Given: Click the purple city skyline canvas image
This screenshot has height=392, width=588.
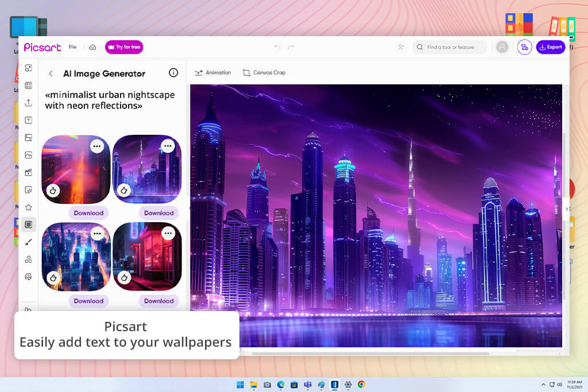Looking at the screenshot, I should coord(376,215).
